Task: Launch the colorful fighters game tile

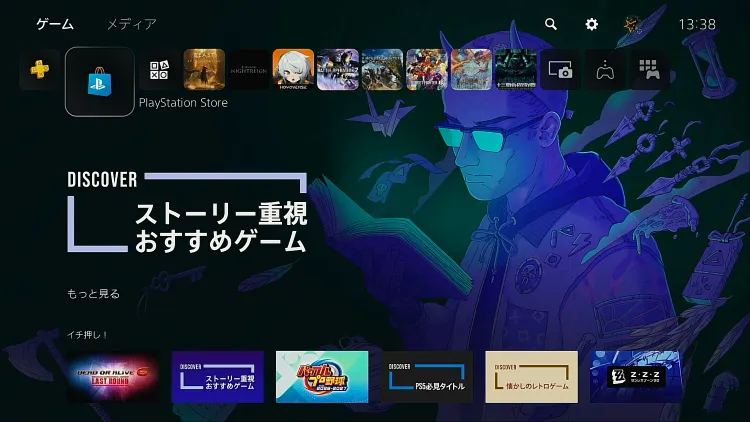Action: [427, 69]
